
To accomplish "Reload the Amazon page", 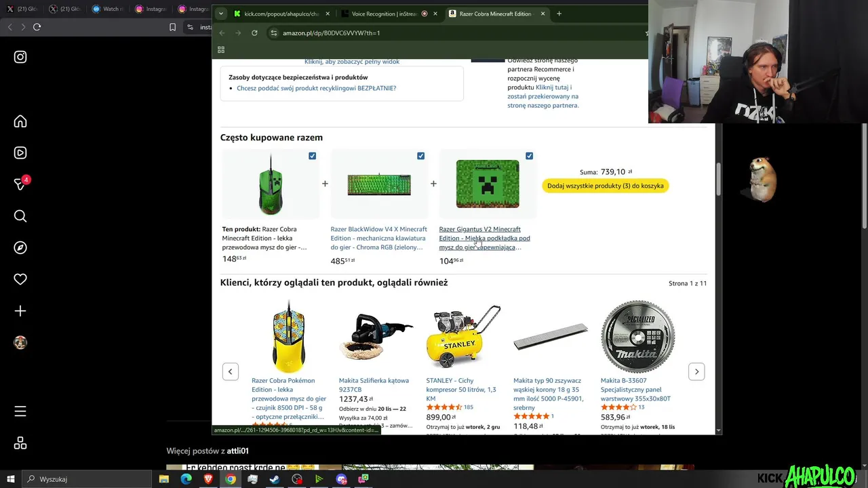I will coord(254,33).
